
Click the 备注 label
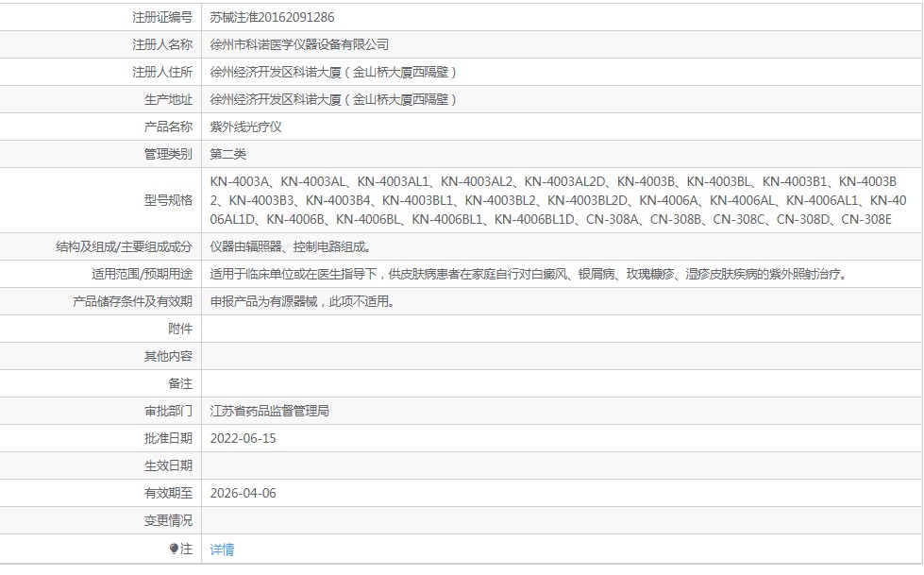[x=180, y=384]
